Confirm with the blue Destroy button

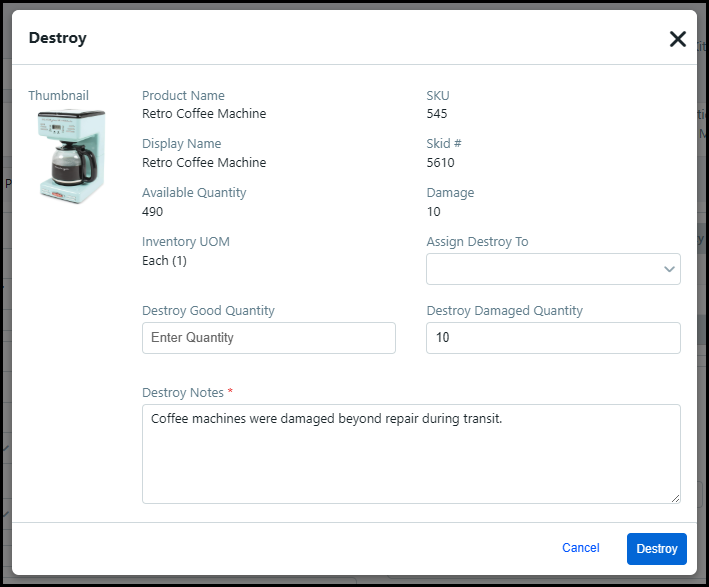656,548
